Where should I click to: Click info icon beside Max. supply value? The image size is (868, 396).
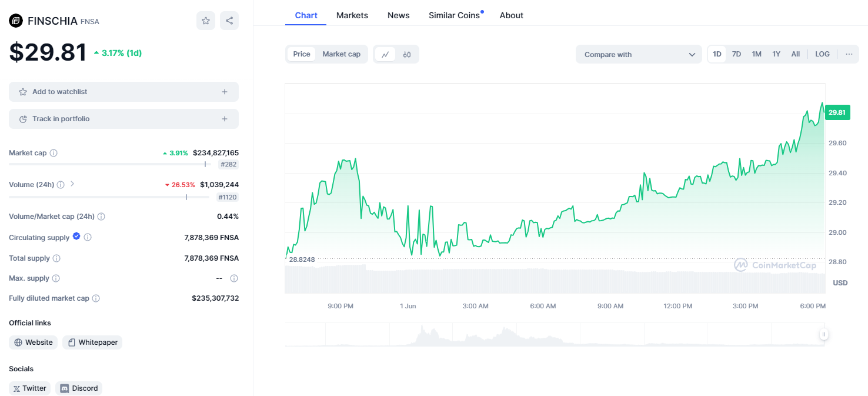(234, 278)
